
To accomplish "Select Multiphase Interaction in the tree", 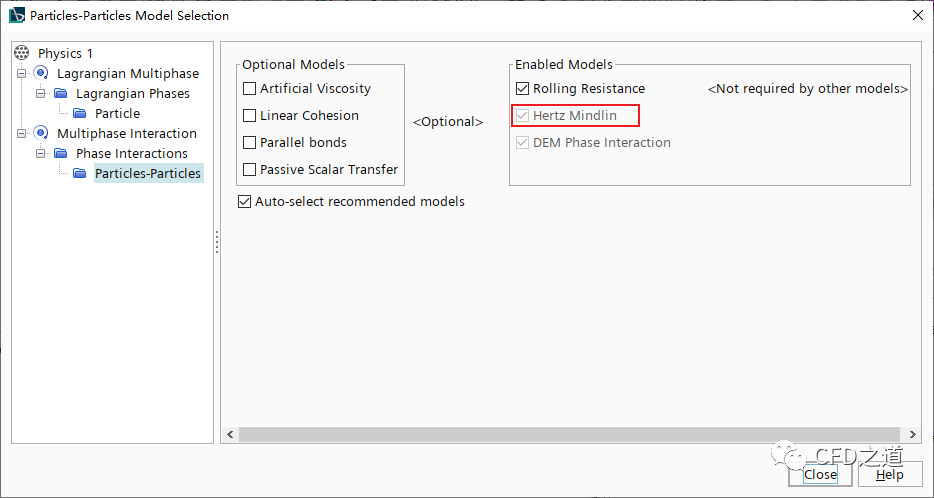I will coord(127,133).
